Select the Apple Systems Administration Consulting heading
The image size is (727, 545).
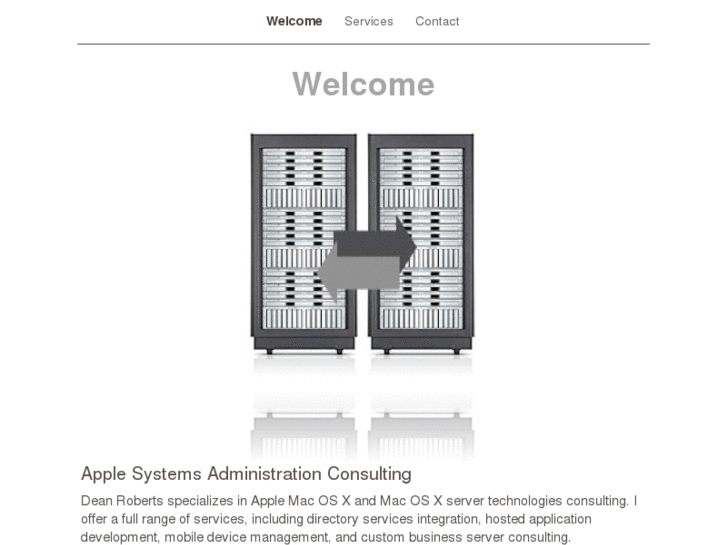[x=246, y=474]
